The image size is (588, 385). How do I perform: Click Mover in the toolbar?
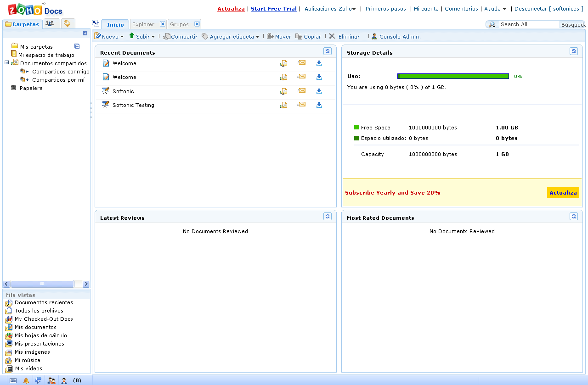tap(279, 36)
